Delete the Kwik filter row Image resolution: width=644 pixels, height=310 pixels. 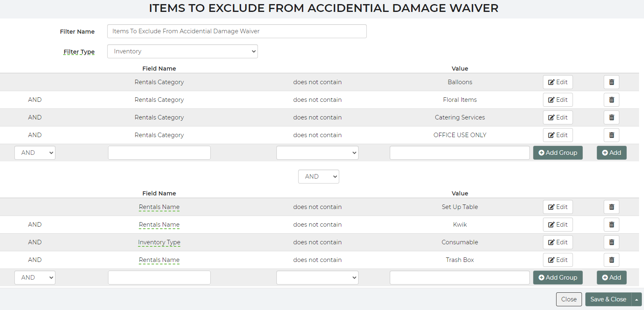[611, 225]
